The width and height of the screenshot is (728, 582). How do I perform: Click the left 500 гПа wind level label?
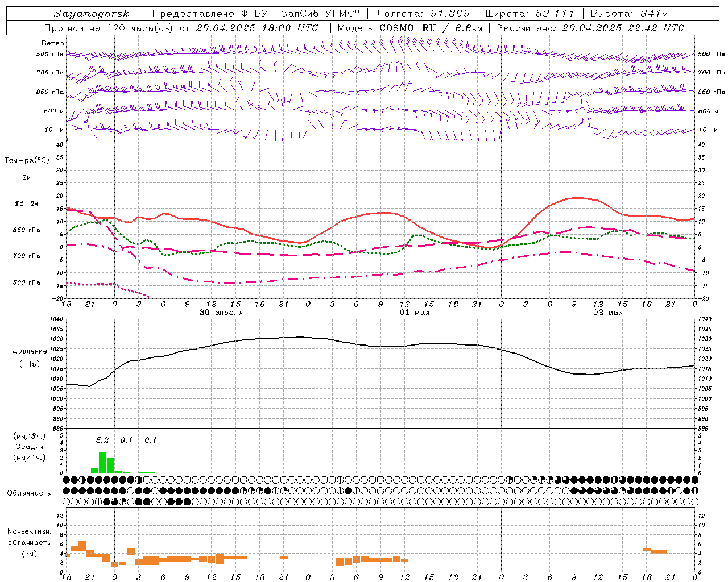tap(50, 54)
